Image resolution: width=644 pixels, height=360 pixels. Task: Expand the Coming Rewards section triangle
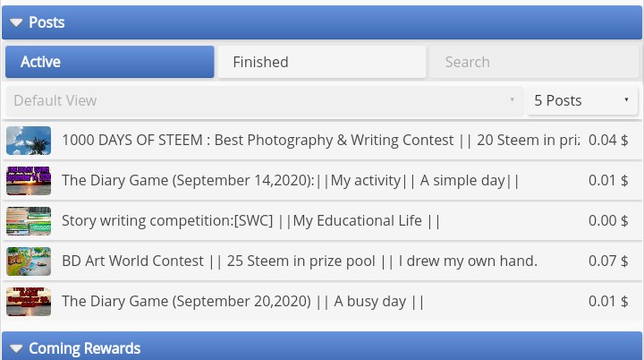16,349
